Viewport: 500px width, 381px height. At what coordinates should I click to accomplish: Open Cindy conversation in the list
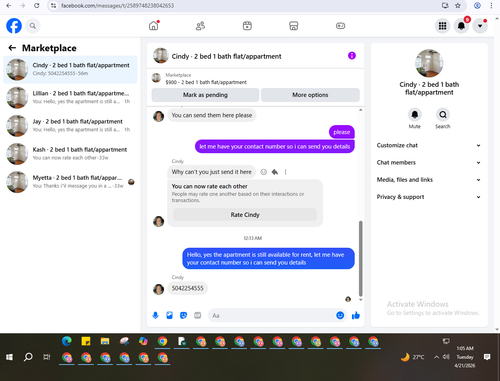pos(70,69)
